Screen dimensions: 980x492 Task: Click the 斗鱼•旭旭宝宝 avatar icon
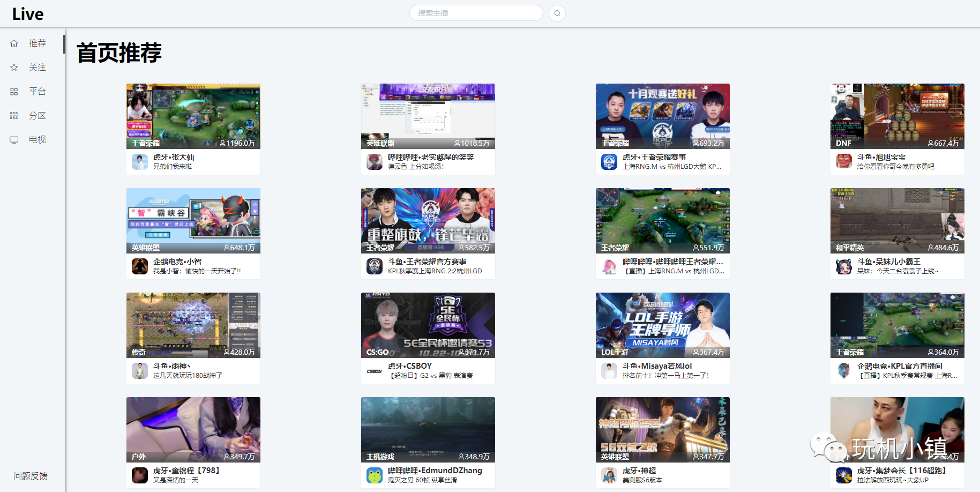click(844, 162)
